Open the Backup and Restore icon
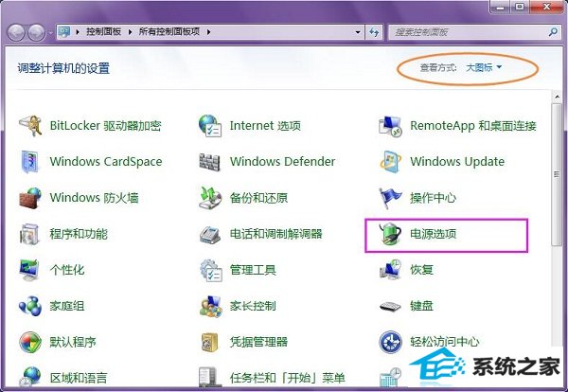The image size is (568, 392). [210, 198]
